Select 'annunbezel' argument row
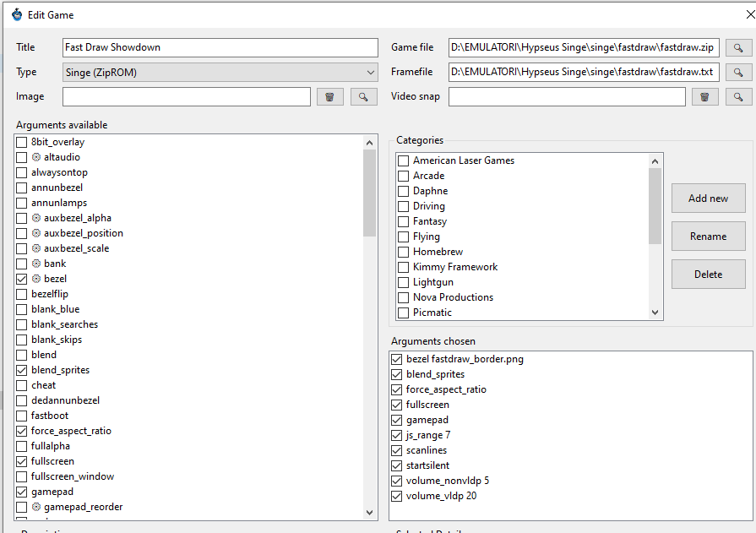Screen dimensions: 756x533 pyautogui.click(x=57, y=188)
